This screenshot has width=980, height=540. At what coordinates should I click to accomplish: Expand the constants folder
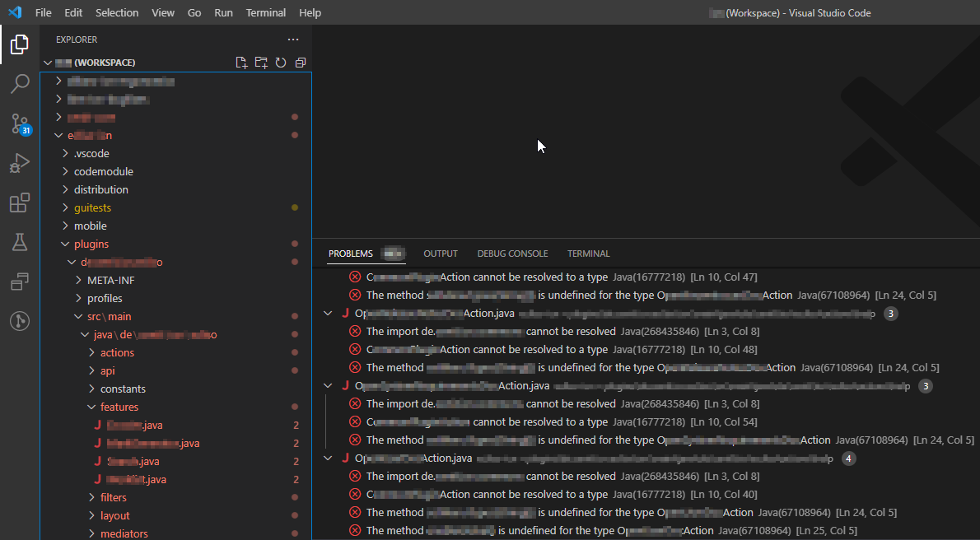[x=175, y=389]
